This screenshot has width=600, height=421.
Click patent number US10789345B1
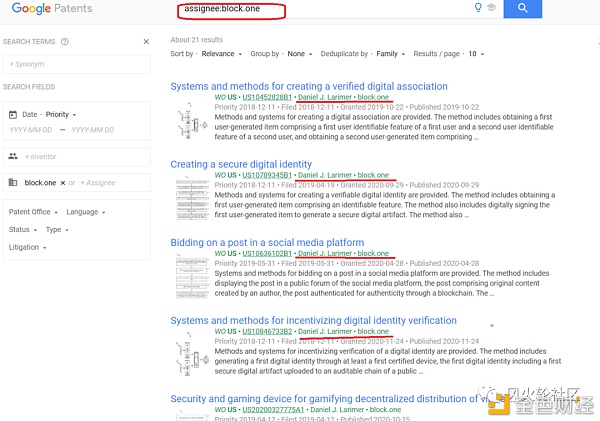click(x=267, y=175)
